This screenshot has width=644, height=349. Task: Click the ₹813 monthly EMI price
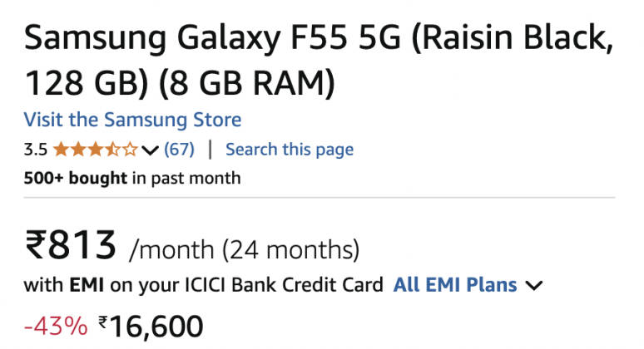pyautogui.click(x=72, y=246)
